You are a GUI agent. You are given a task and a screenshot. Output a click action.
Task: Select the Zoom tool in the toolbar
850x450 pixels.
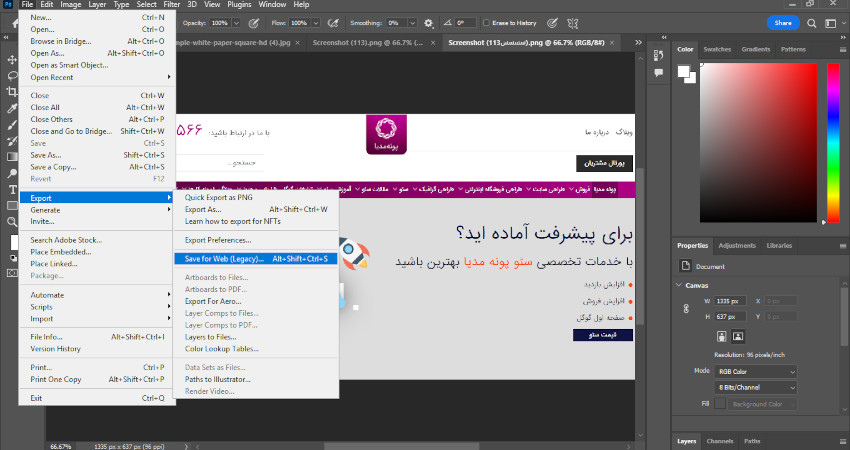click(x=12, y=222)
